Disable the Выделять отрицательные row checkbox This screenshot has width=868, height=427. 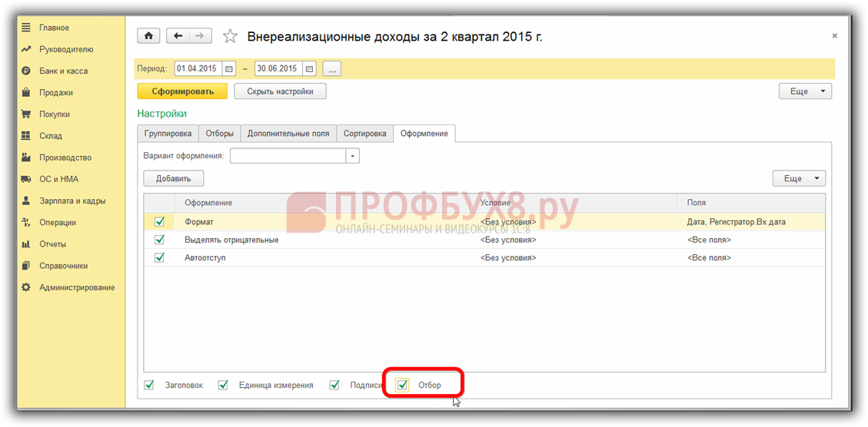(160, 240)
